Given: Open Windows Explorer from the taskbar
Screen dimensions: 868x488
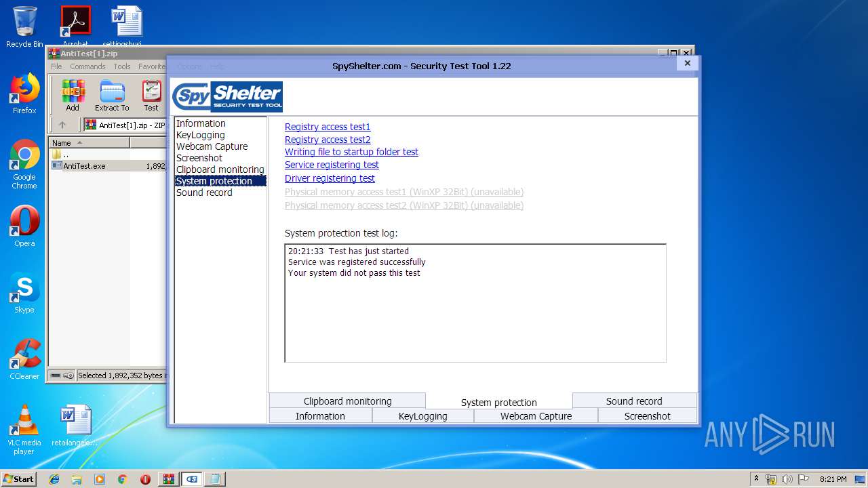Looking at the screenshot, I should click(77, 479).
